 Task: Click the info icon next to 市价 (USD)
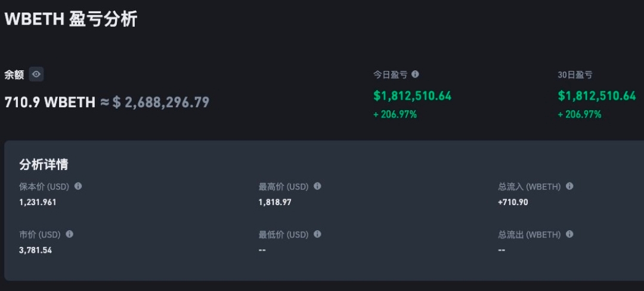click(x=70, y=234)
